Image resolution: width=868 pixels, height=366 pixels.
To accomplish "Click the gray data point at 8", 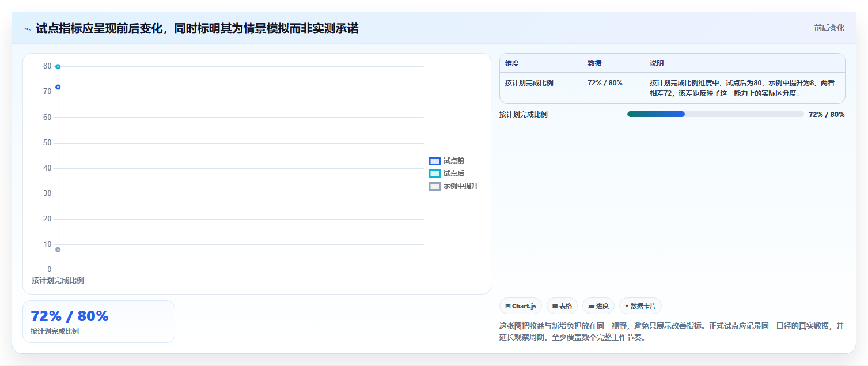I will pyautogui.click(x=58, y=250).
